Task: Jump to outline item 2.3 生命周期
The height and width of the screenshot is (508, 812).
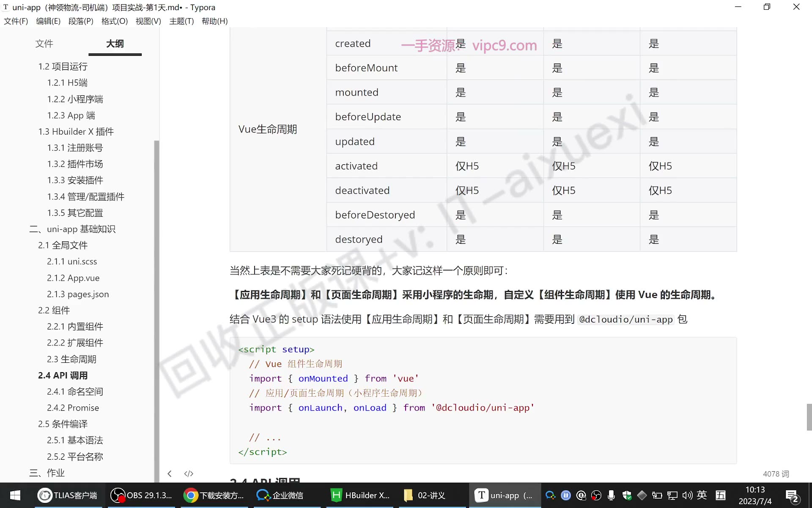Action: (x=71, y=359)
